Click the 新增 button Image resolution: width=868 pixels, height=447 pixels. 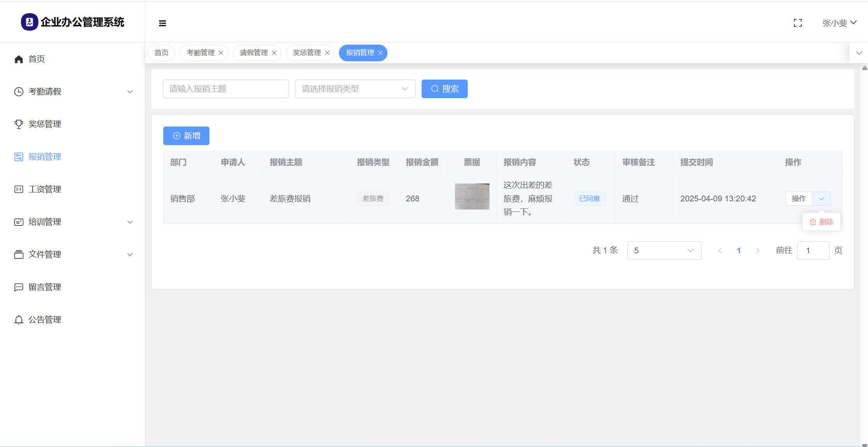click(x=186, y=136)
